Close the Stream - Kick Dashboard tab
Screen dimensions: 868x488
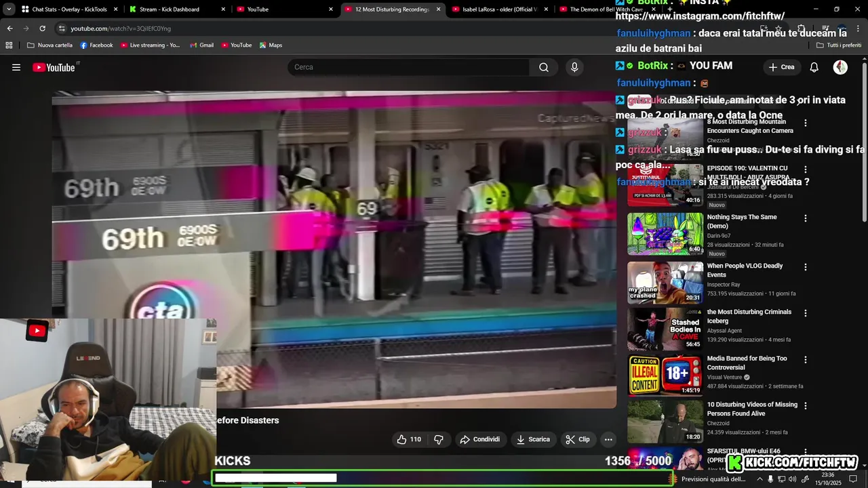224,9
